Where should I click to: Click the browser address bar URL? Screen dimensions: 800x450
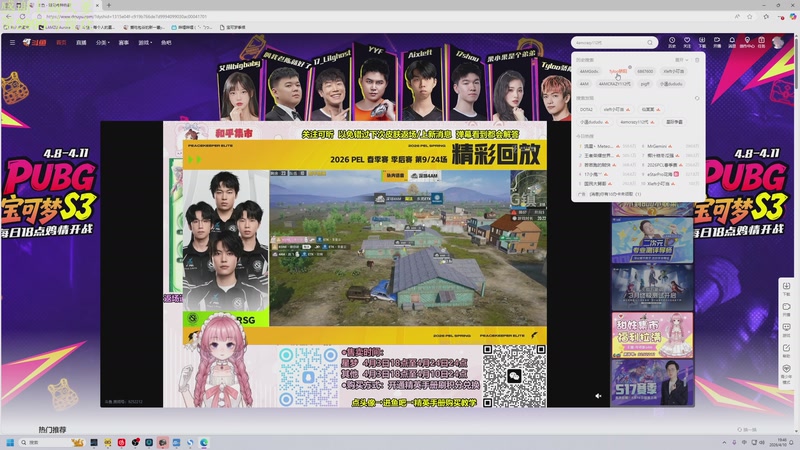click(127, 16)
